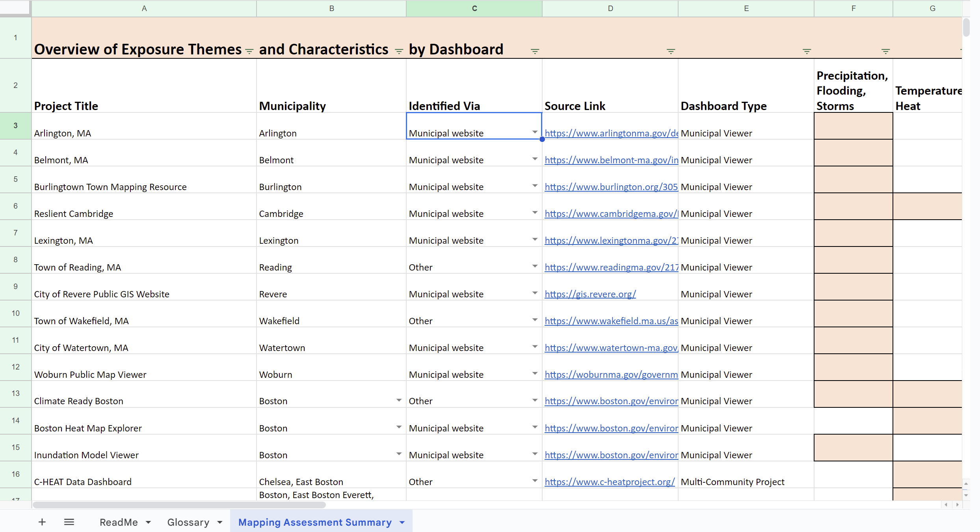Viewport: 980px width, 532px height.
Task: Open the all sheets list icon
Action: click(69, 522)
